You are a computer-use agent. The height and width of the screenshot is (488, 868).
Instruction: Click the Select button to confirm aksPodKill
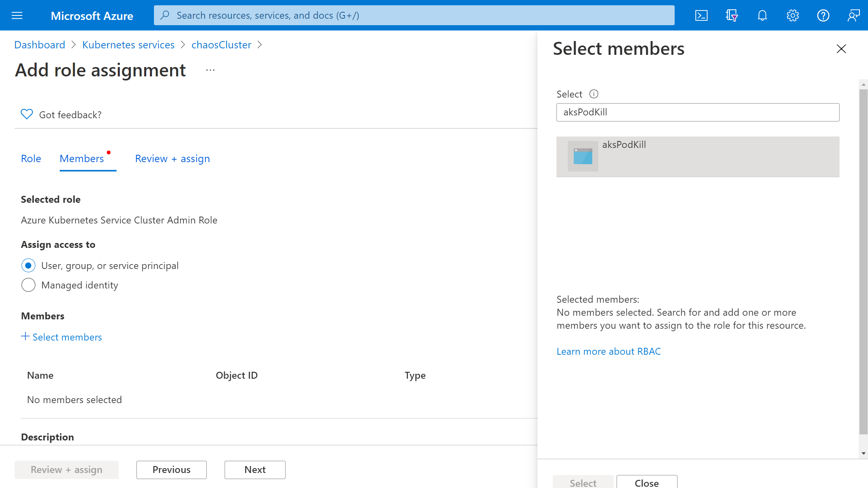(x=582, y=482)
